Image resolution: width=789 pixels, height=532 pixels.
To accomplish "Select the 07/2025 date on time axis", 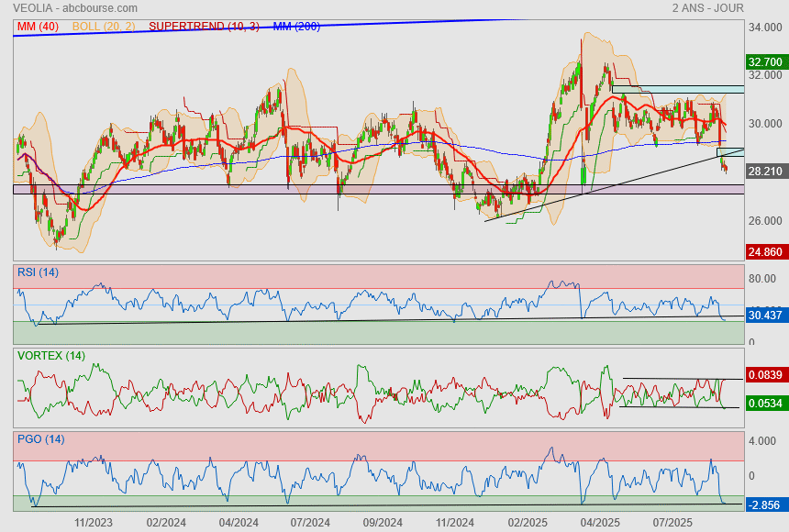I will click(672, 522).
